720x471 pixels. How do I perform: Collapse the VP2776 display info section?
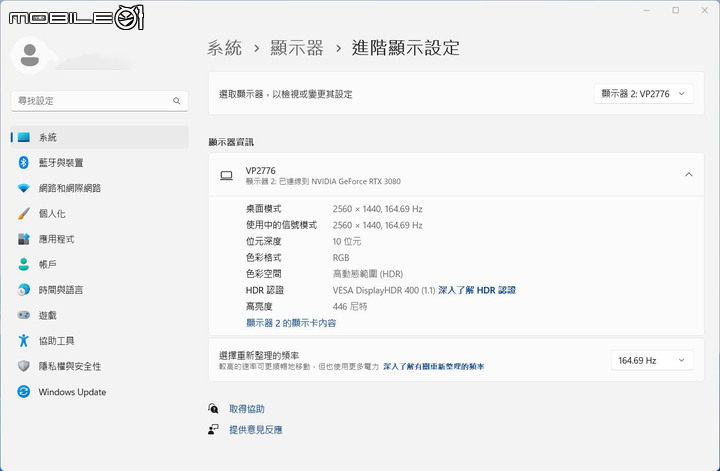coord(689,174)
